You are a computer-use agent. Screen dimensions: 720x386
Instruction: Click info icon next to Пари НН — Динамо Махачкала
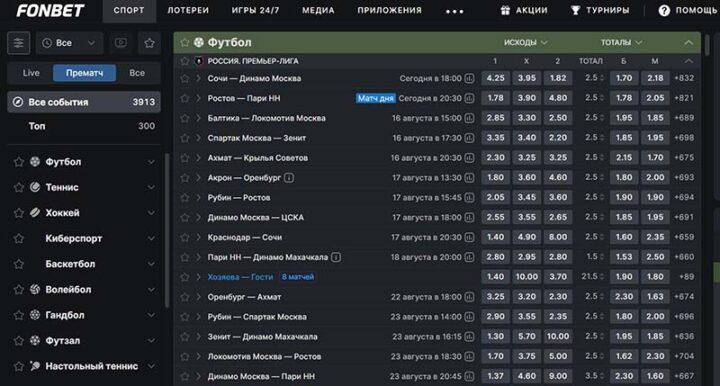336,257
